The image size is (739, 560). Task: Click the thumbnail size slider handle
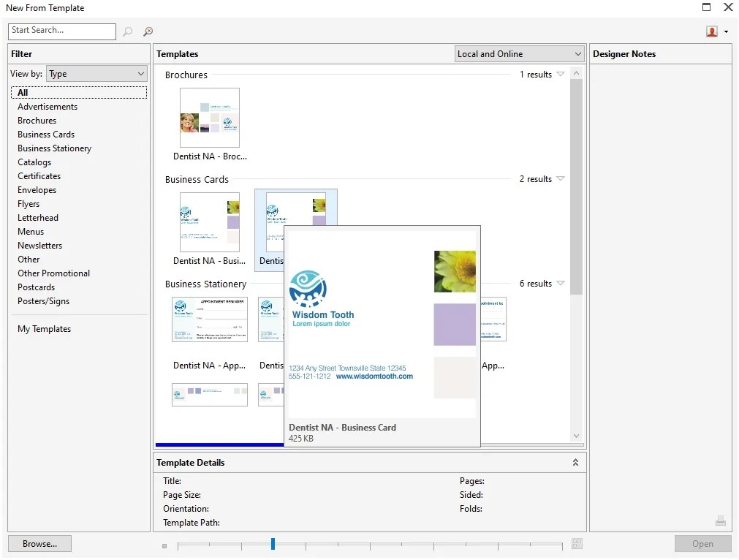click(273, 543)
